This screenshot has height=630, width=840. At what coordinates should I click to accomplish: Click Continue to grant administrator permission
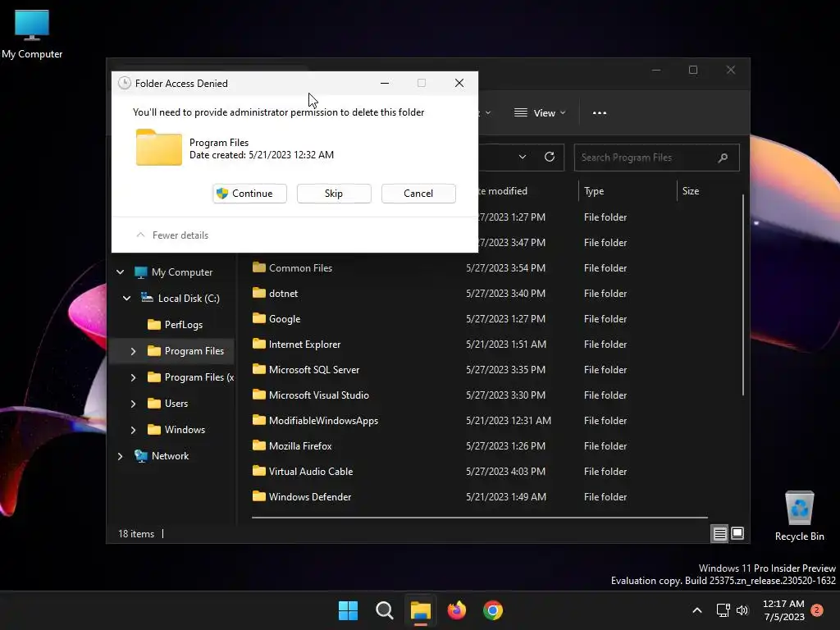249,194
